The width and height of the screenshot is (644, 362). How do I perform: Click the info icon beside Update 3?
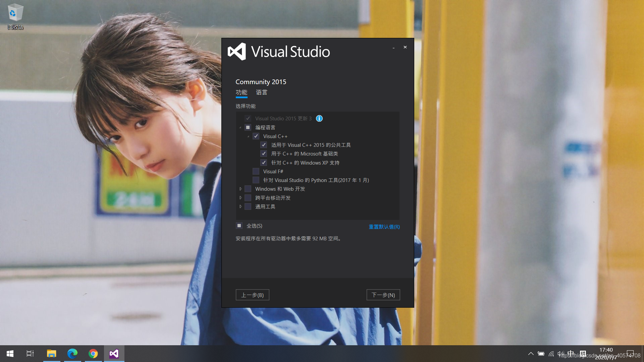point(319,118)
